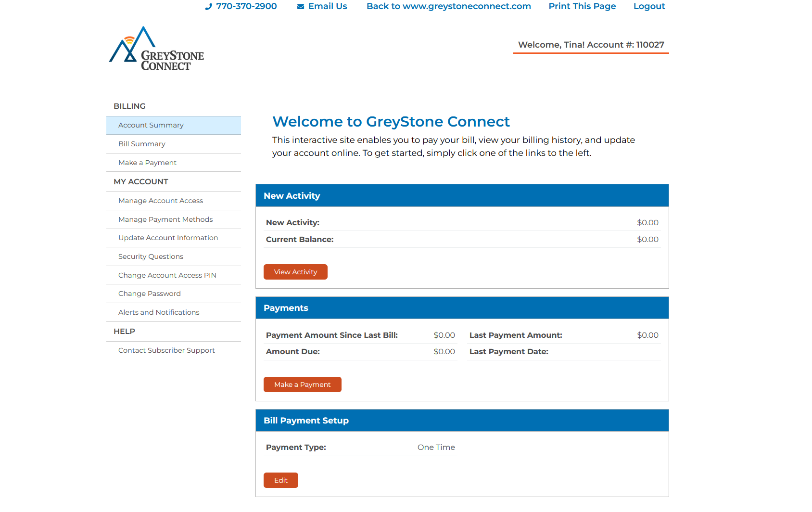The width and height of the screenshot is (812, 512).
Task: Click the Current Balance $0.00 value
Action: click(648, 240)
